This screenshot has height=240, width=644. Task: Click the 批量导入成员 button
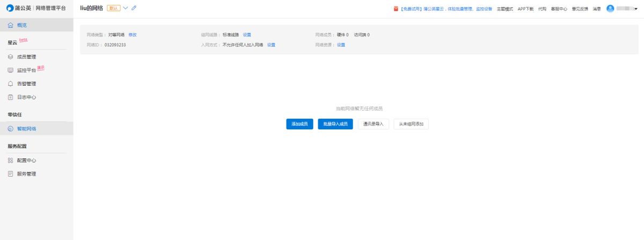[335, 124]
